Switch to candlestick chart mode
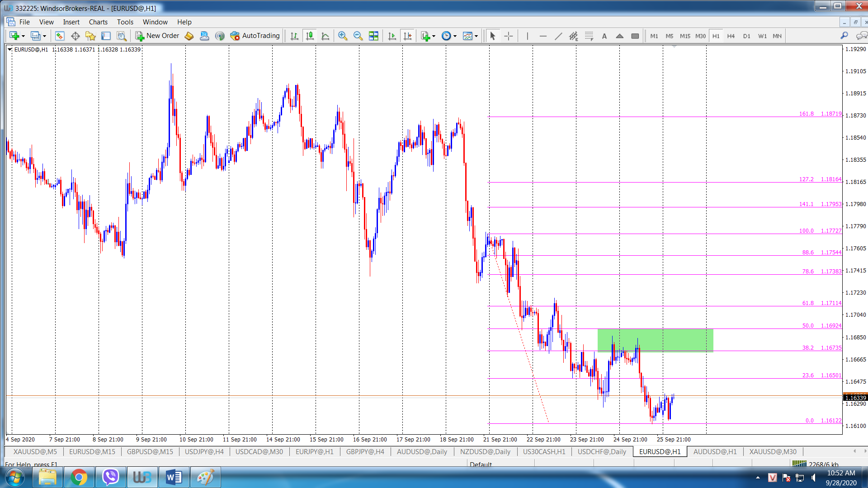Screen dimensions: 868x488 pos(310,36)
